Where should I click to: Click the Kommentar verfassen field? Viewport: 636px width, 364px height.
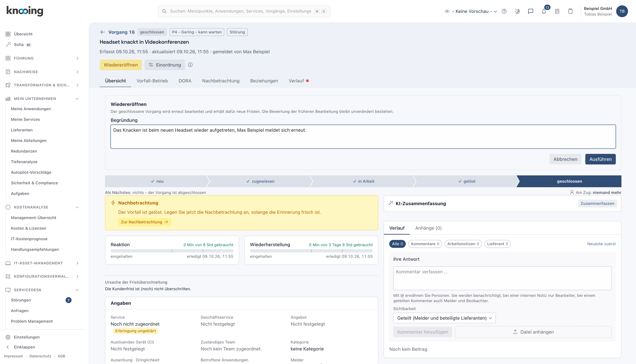coord(502,278)
